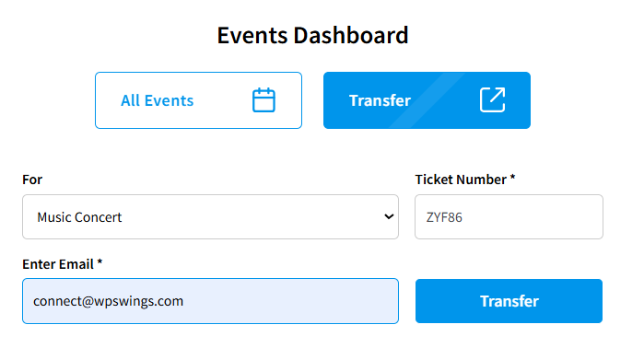Click the Enter Email label

coord(58,264)
